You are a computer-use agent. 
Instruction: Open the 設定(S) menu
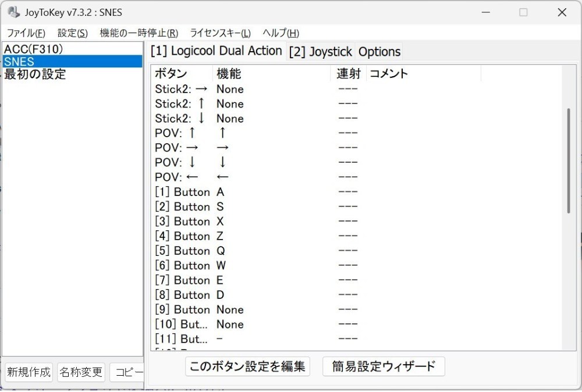73,33
